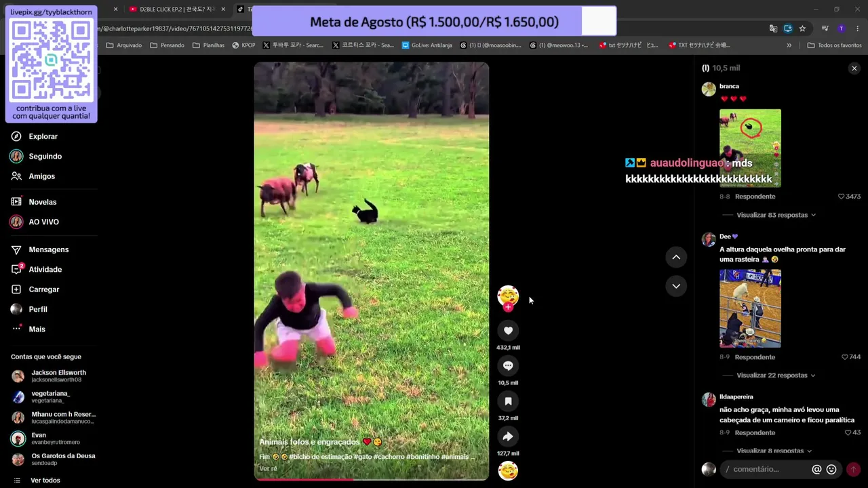
Task: Close the D2BLE CLICK EP.2 tab
Action: point(223,9)
